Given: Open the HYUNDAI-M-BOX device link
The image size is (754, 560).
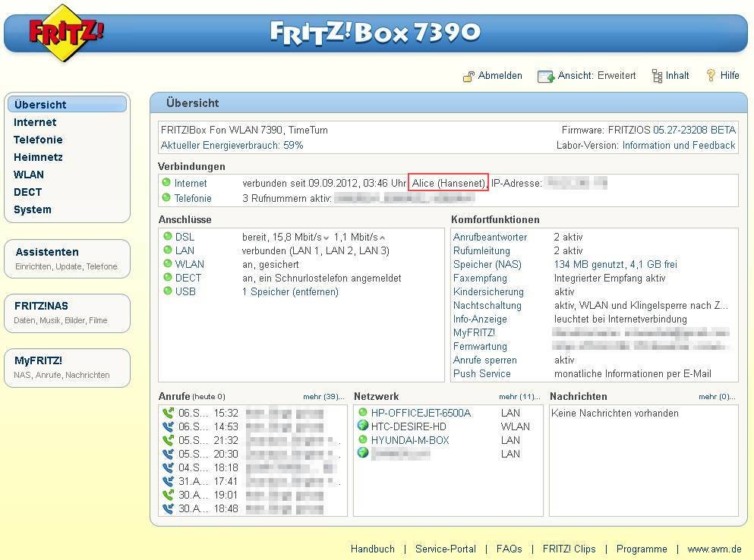Looking at the screenshot, I should pyautogui.click(x=410, y=440).
